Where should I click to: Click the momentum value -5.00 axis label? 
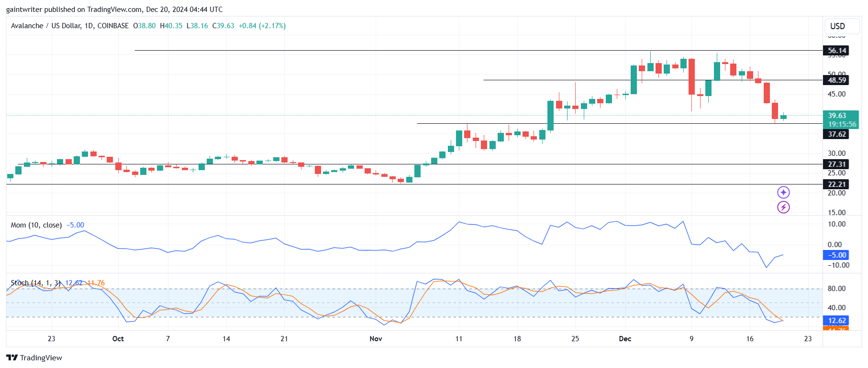(x=837, y=255)
